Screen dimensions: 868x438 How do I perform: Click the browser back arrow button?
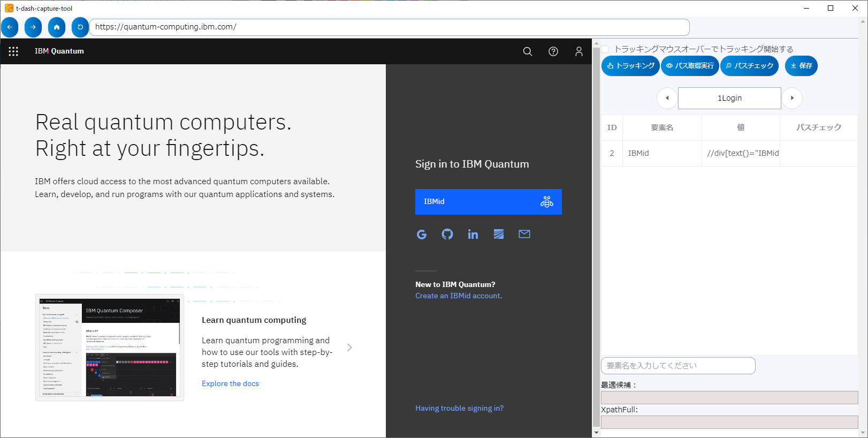pos(10,27)
